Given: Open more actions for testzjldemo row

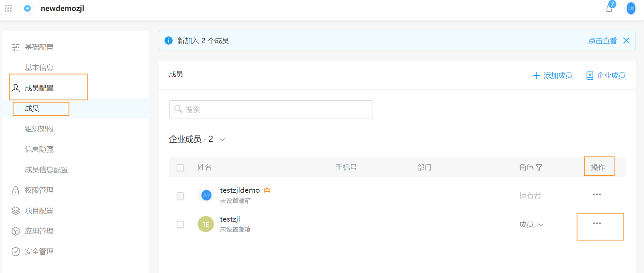Looking at the screenshot, I should click(x=597, y=194).
